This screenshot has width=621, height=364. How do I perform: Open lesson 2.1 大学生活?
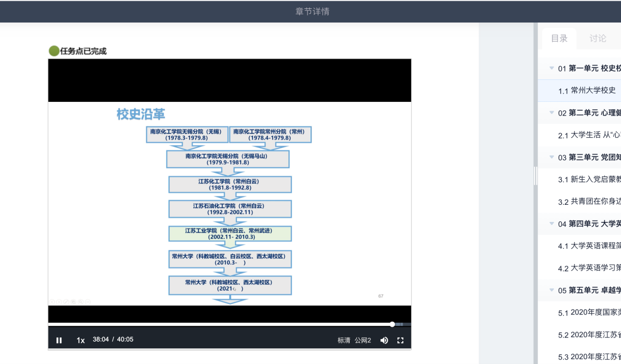pyautogui.click(x=589, y=135)
